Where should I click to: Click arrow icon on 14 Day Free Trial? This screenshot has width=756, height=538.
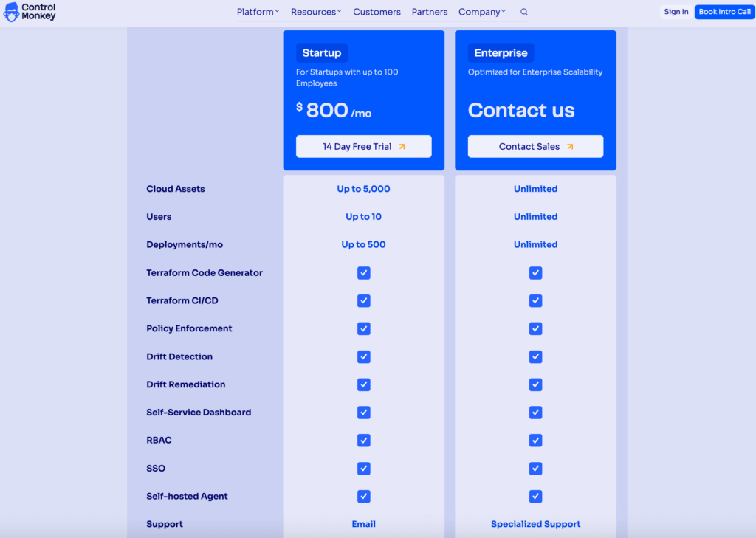[402, 146]
